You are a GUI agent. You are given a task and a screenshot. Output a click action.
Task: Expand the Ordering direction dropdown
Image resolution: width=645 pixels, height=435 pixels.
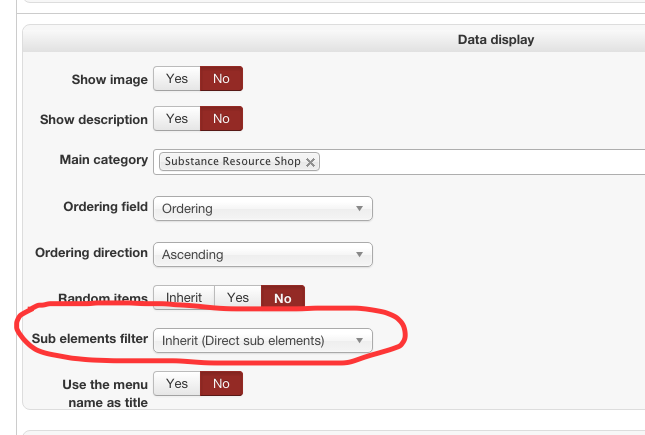click(262, 254)
